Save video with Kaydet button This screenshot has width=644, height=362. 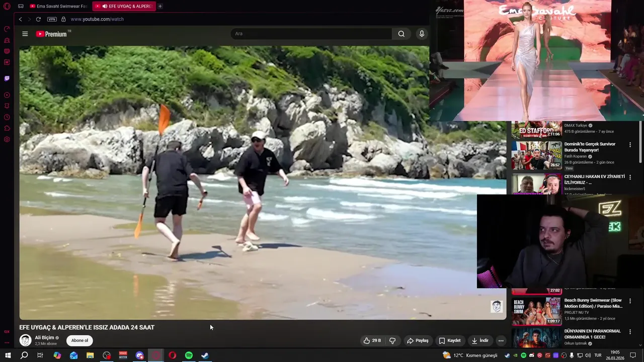(449, 340)
